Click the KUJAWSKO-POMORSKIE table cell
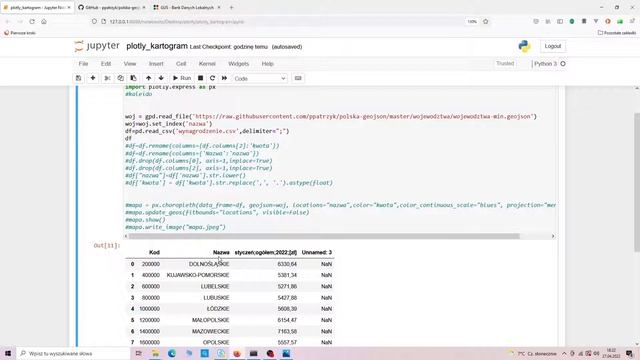The height and width of the screenshot is (360, 640). tap(198, 275)
